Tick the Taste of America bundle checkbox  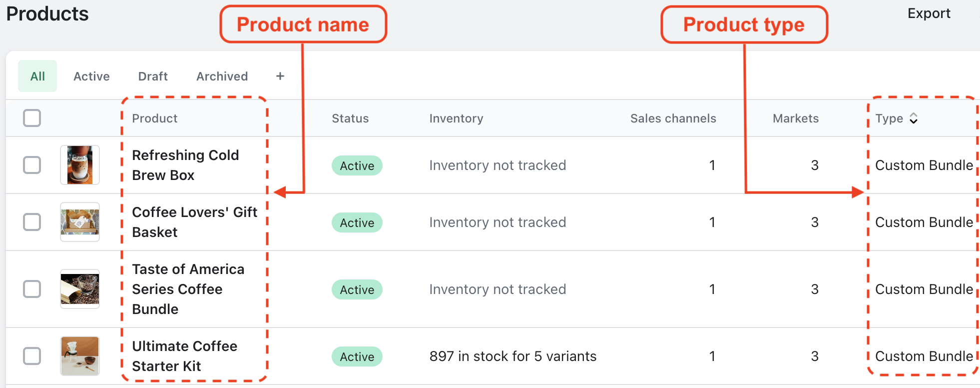coord(32,289)
